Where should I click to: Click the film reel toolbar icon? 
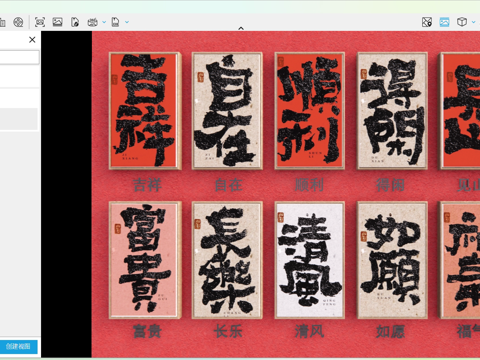(x=18, y=22)
